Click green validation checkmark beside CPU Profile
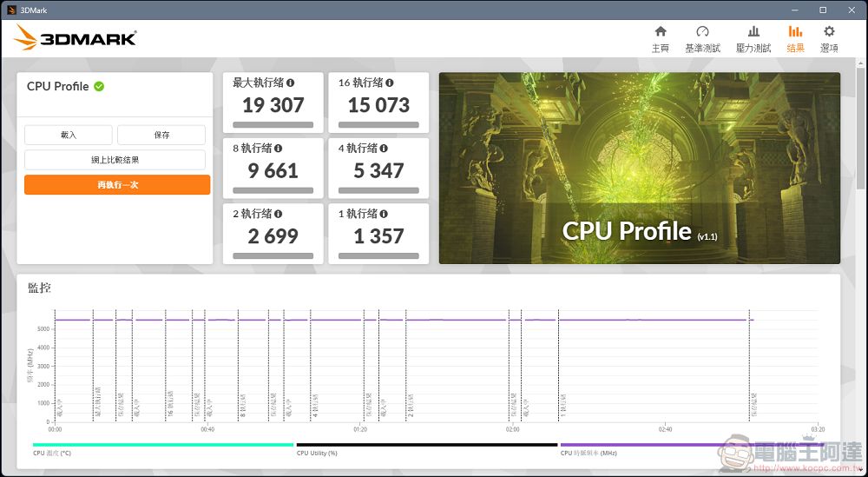The width and height of the screenshot is (868, 477). (x=99, y=86)
